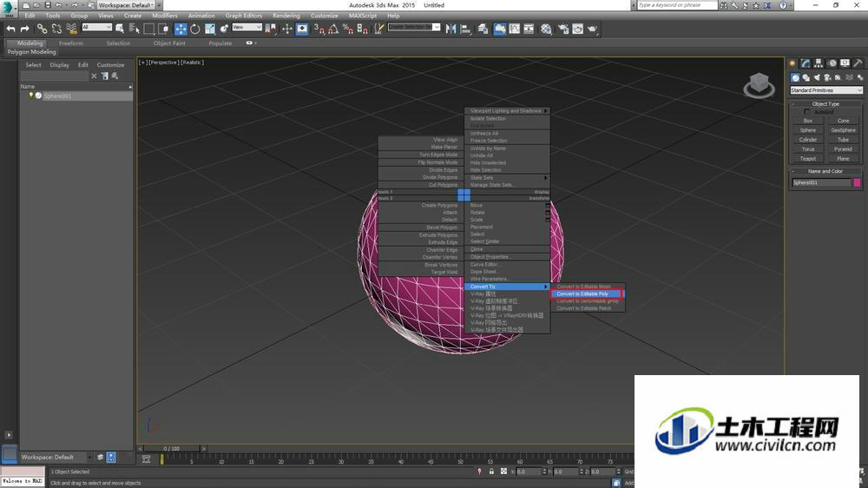Open the Hierarchy command panel tab
The height and width of the screenshot is (488, 868).
click(819, 63)
